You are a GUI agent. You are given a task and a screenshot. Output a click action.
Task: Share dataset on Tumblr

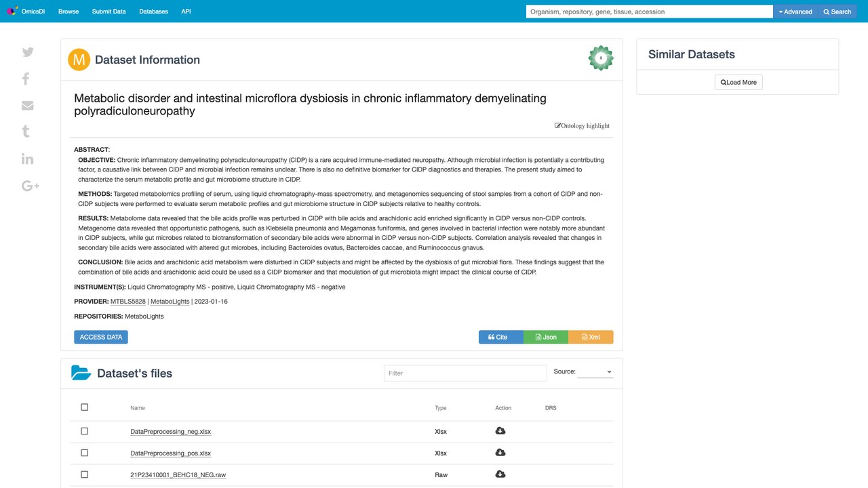pos(26,131)
